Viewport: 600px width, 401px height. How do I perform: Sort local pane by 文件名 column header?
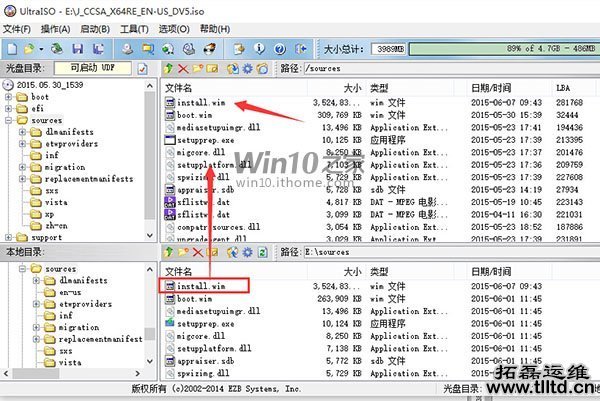click(x=234, y=272)
